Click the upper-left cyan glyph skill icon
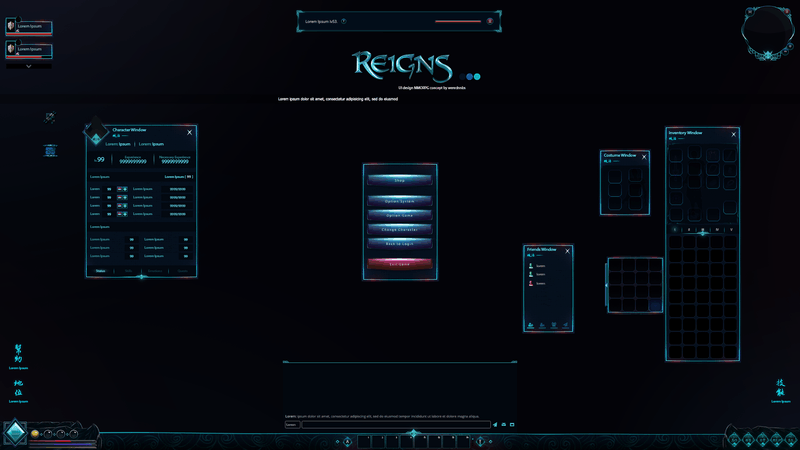Screen dimensions: 800x450 tap(18, 353)
